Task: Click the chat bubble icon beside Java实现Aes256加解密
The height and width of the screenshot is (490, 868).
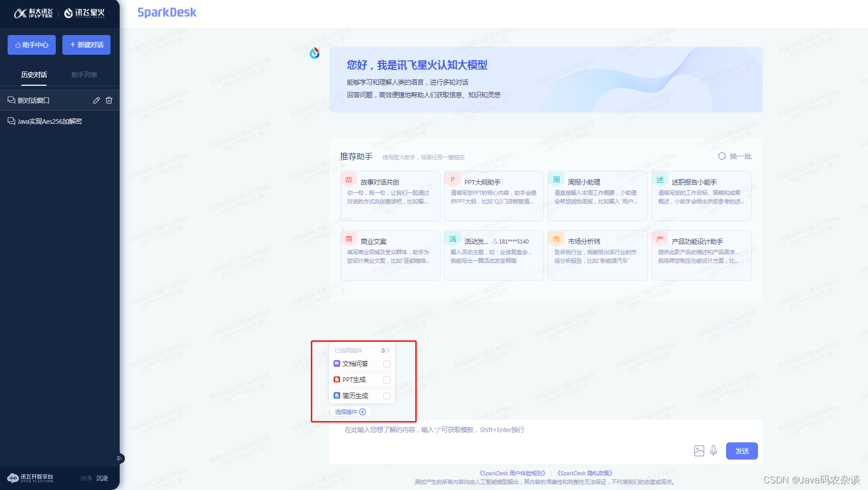Action: point(11,121)
